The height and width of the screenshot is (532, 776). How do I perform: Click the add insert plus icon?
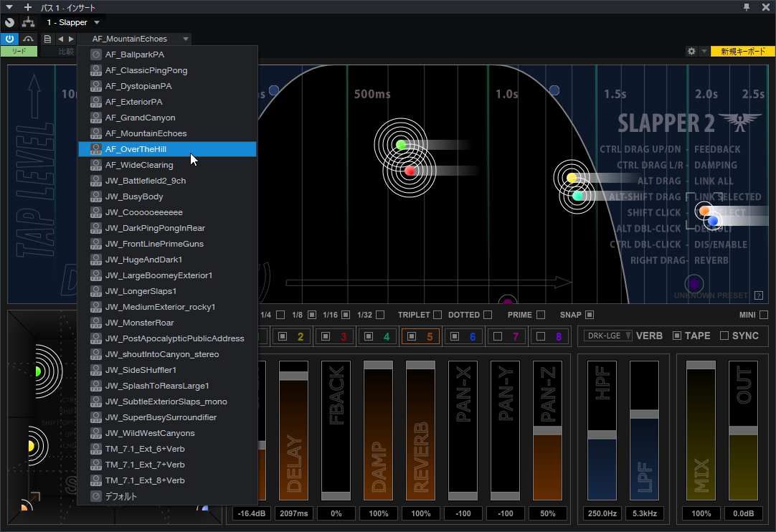28,7
